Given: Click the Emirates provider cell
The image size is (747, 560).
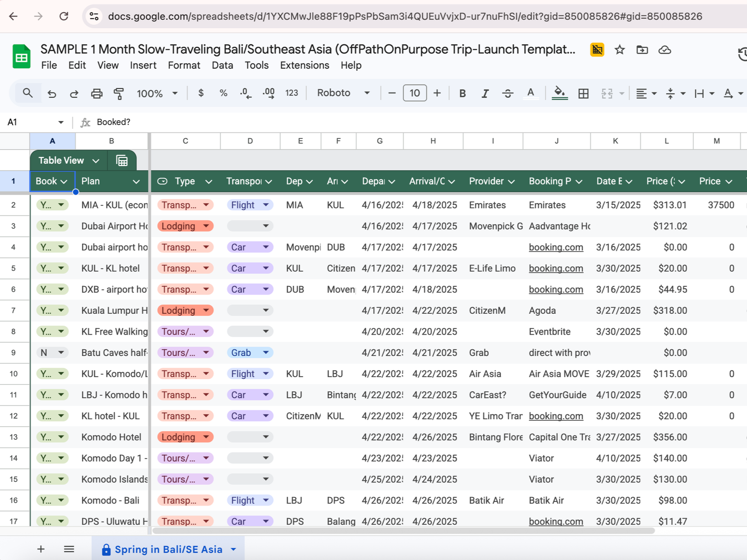Looking at the screenshot, I should [493, 205].
